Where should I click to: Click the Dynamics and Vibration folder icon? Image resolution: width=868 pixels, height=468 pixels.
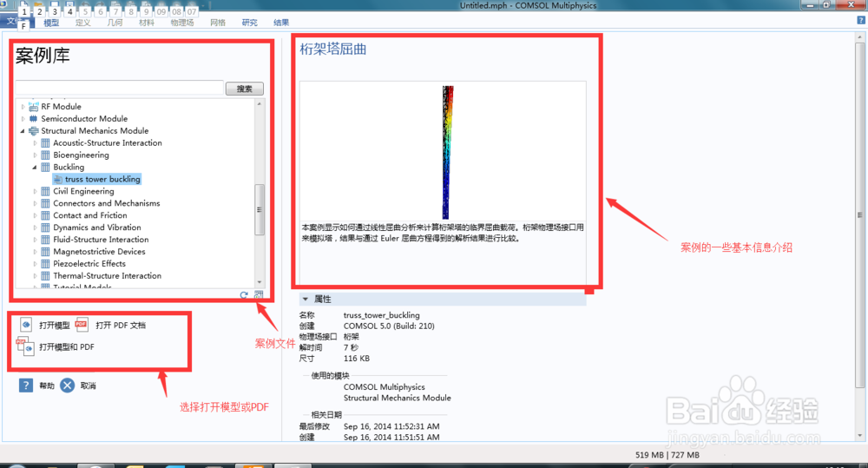46,227
